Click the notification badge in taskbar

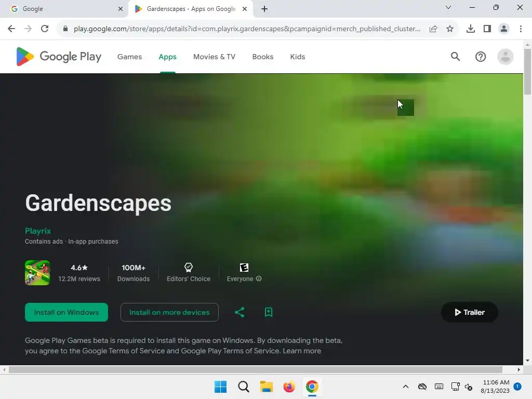pyautogui.click(x=517, y=387)
